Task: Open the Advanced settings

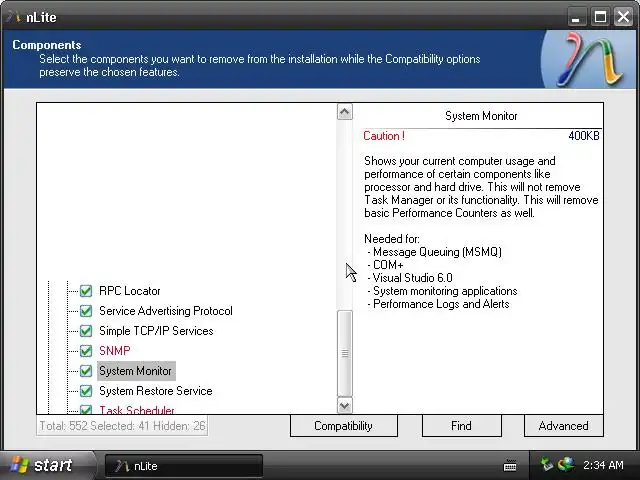Action: [x=563, y=426]
